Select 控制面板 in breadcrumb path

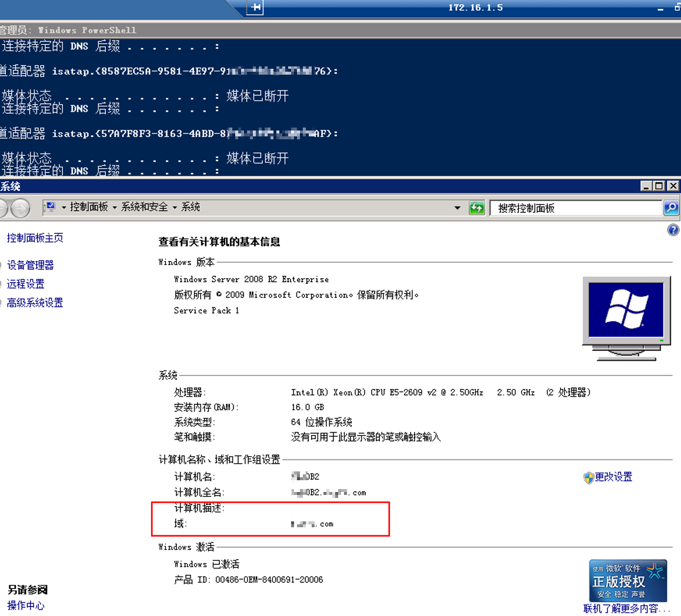click(89, 207)
